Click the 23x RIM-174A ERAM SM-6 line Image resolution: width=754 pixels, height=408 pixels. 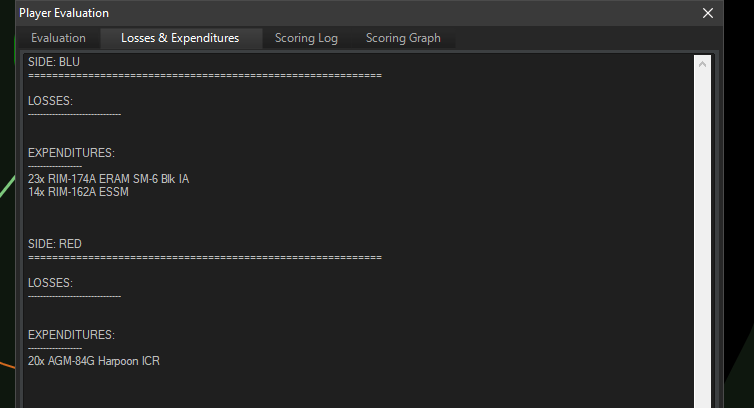[108, 179]
